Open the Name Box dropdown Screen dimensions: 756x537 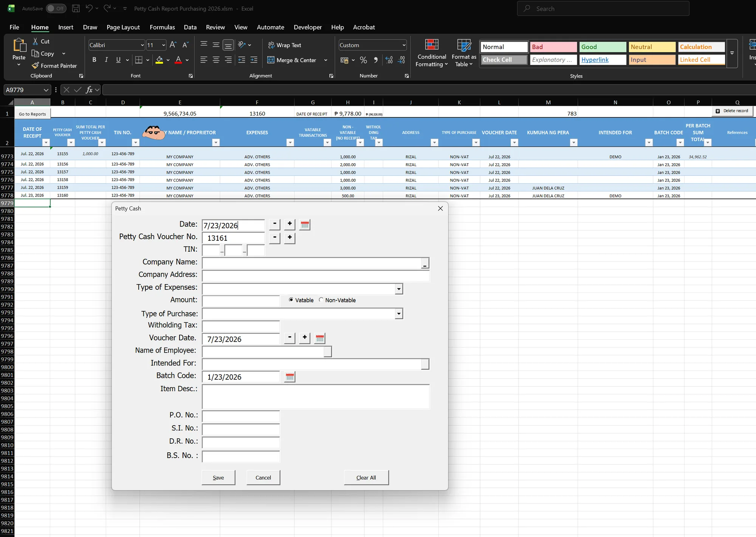[x=46, y=90]
